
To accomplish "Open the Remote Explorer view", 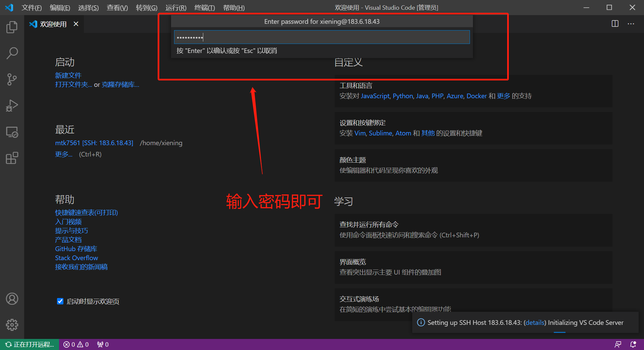I will (x=12, y=132).
